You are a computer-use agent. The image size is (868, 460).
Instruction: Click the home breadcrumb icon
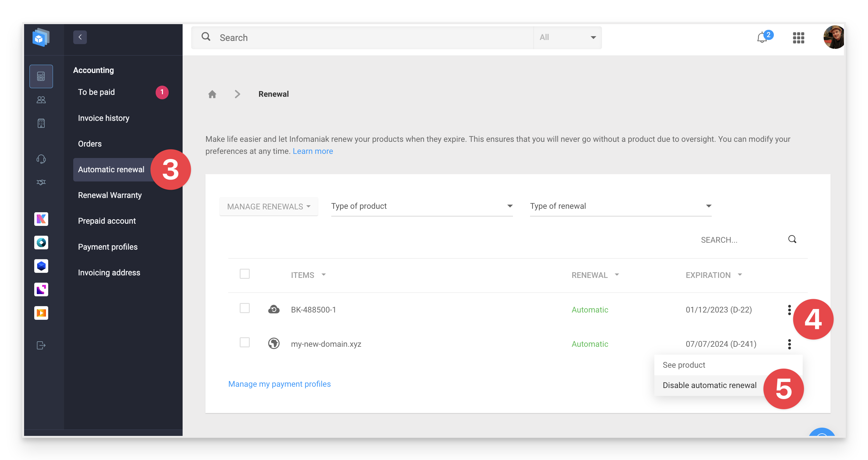212,94
